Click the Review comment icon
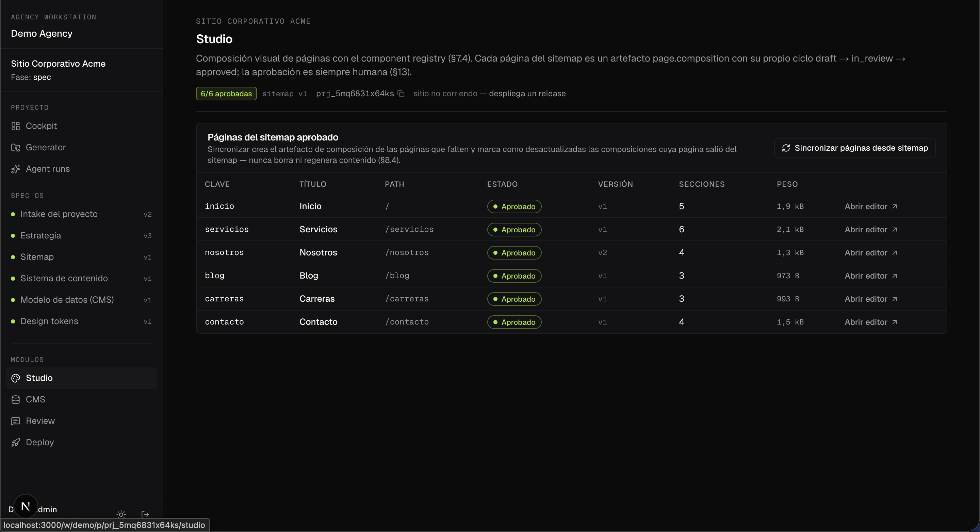 (16, 421)
